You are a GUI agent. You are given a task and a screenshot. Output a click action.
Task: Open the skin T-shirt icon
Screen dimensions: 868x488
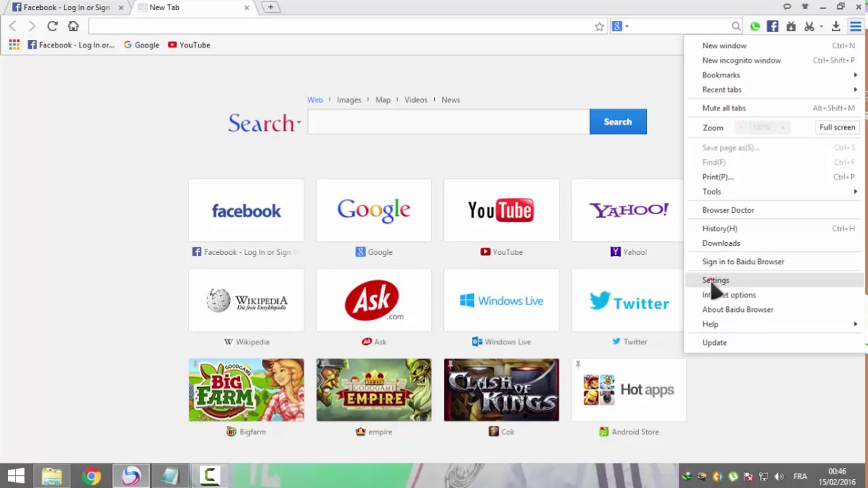(x=805, y=7)
